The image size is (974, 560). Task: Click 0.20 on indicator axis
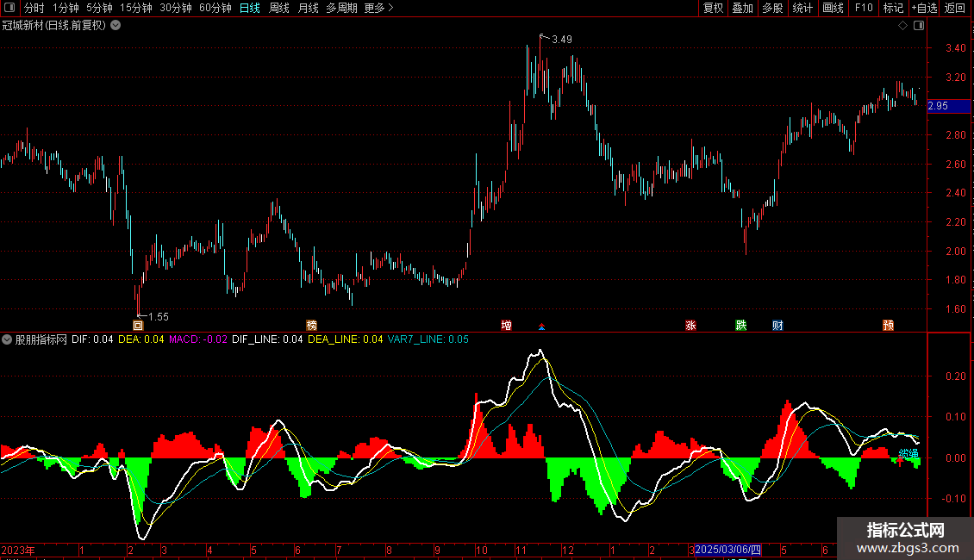955,376
